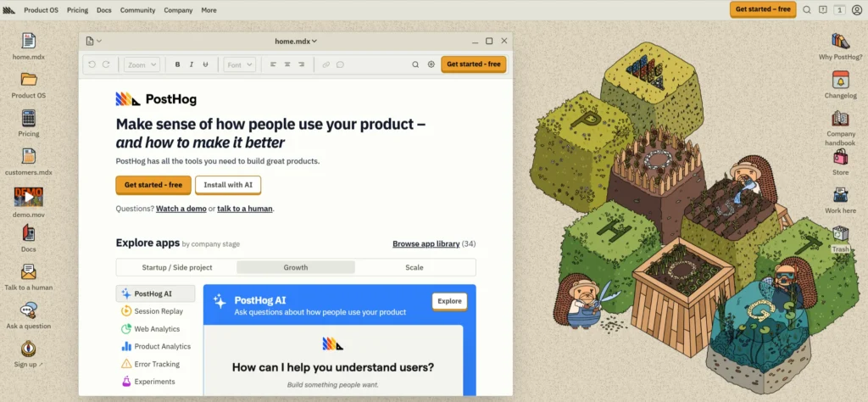
Task: Align text right
Action: [x=301, y=64]
